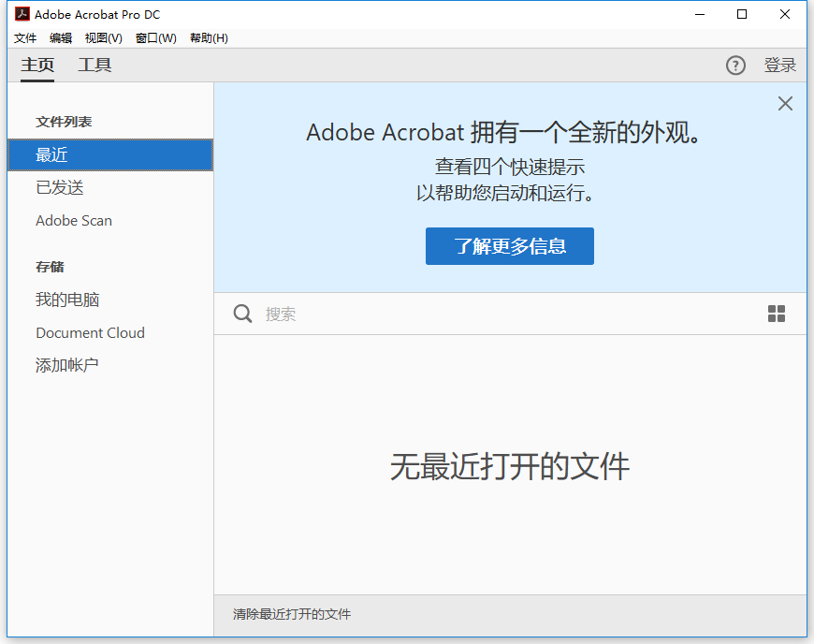Select 我的电脑 under storage

tap(110, 300)
